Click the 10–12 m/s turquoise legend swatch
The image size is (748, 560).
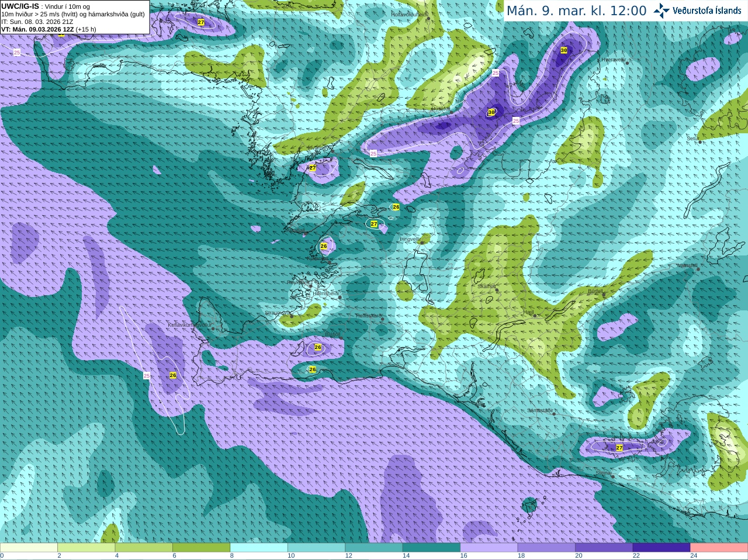coord(316,548)
